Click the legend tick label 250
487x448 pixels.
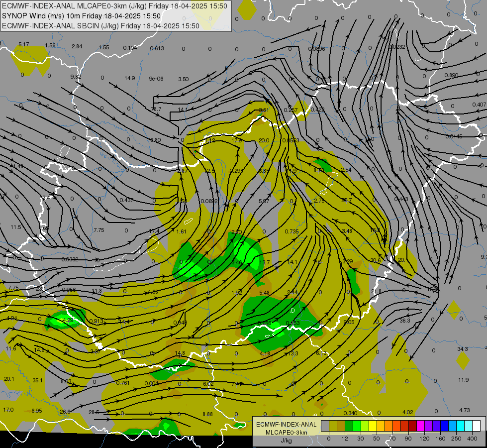pyautogui.click(x=456, y=439)
